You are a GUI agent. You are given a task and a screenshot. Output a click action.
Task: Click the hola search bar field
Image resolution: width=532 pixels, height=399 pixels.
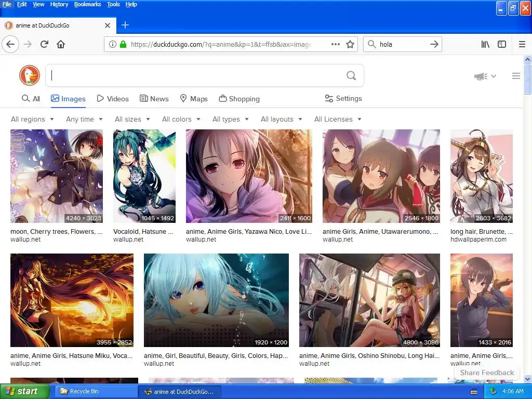(x=402, y=44)
